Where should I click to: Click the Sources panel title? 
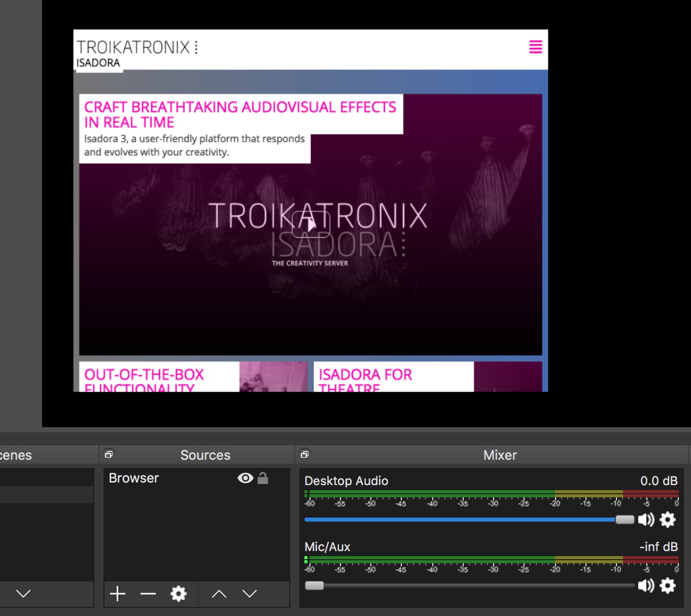point(205,455)
